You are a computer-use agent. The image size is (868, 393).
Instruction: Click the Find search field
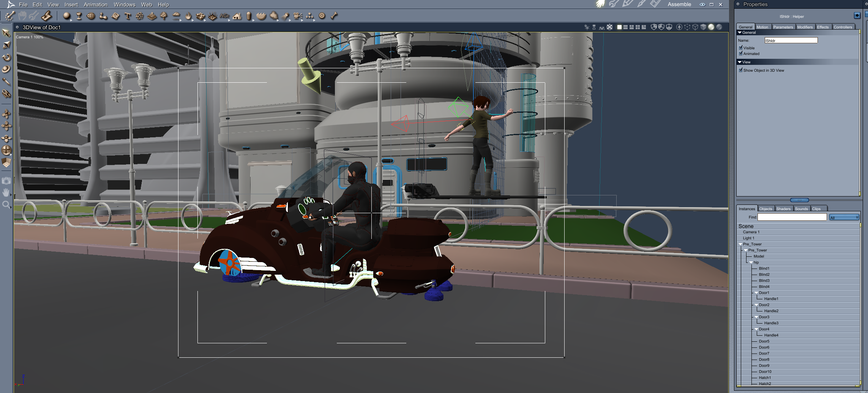click(792, 217)
